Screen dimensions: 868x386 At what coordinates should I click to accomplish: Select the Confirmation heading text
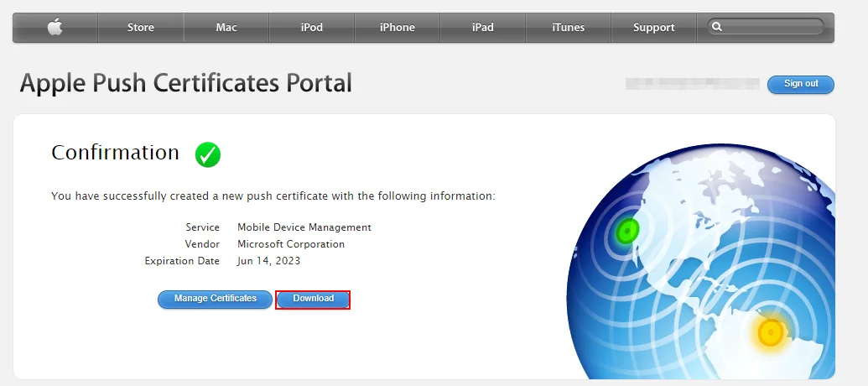pyautogui.click(x=115, y=152)
